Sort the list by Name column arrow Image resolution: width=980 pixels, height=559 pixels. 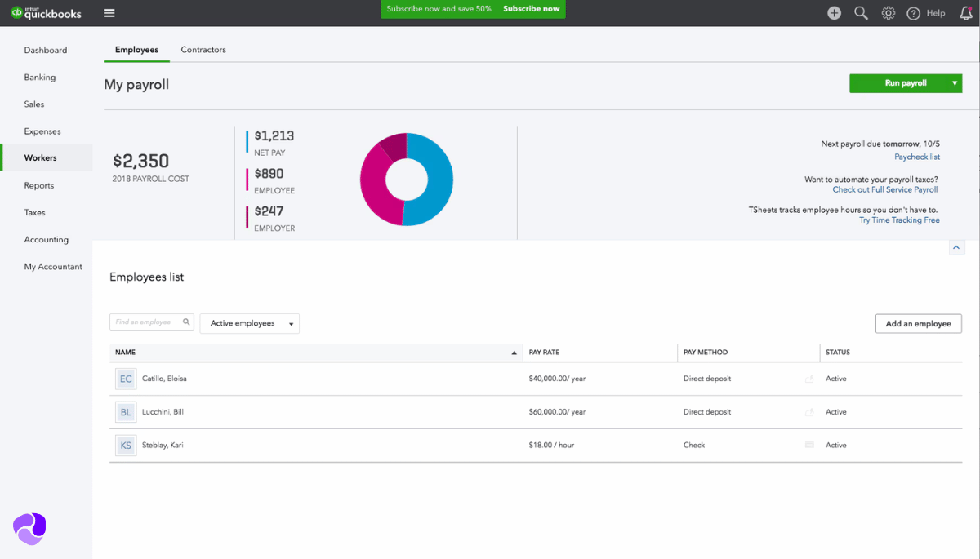514,353
